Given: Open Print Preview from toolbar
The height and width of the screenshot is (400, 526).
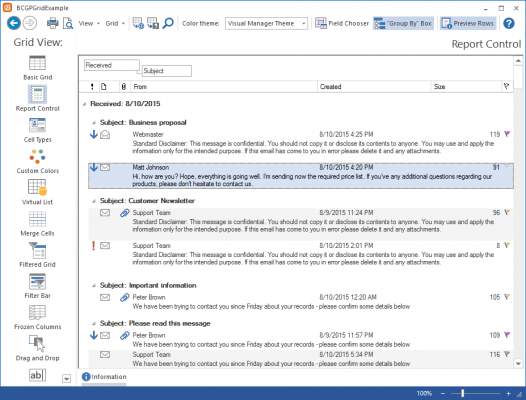Looking at the screenshot, I should pyautogui.click(x=68, y=23).
